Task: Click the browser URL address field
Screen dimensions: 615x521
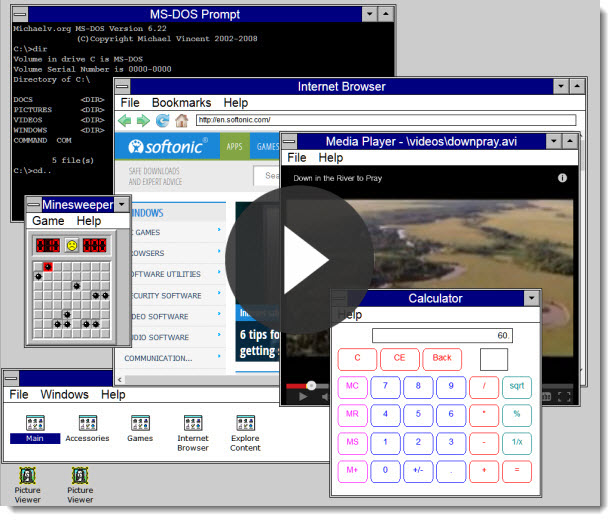Action: pos(385,120)
